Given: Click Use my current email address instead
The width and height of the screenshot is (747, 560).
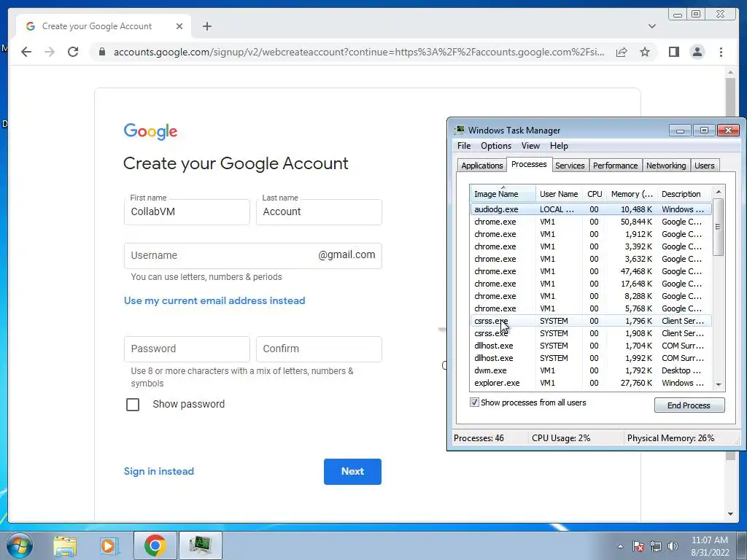Looking at the screenshot, I should tap(214, 301).
